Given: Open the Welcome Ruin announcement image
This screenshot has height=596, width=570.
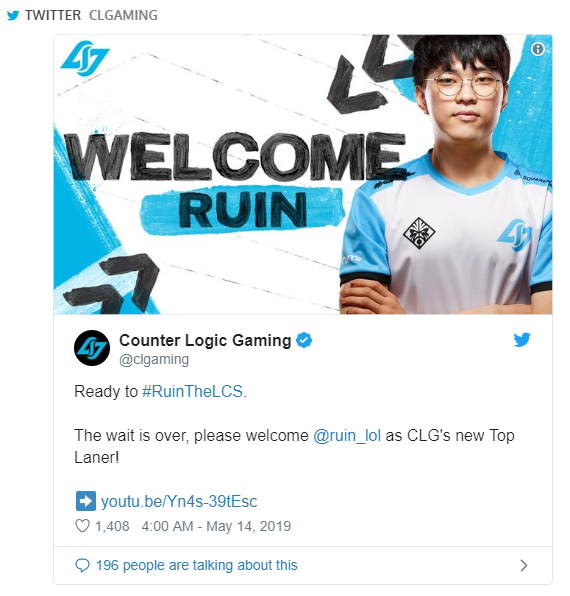Looking at the screenshot, I should click(303, 174).
